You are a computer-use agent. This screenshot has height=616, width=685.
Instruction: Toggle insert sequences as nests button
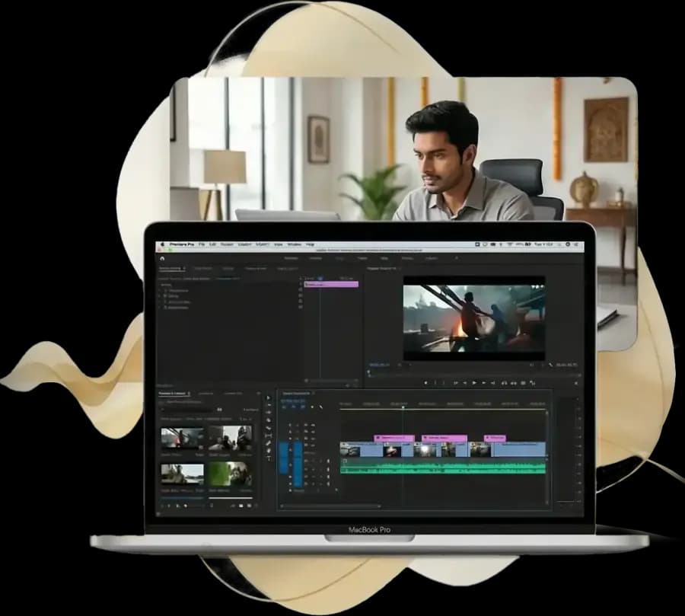point(284,407)
